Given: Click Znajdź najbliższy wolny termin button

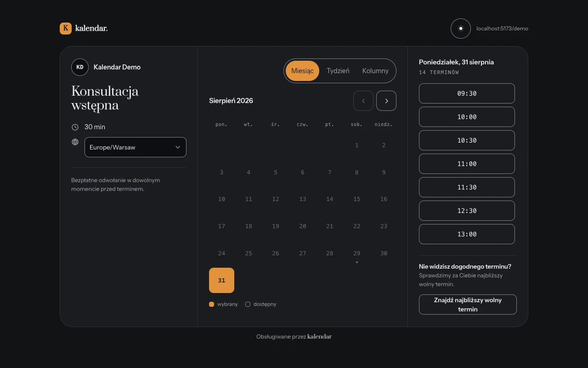Looking at the screenshot, I should click(x=468, y=305).
